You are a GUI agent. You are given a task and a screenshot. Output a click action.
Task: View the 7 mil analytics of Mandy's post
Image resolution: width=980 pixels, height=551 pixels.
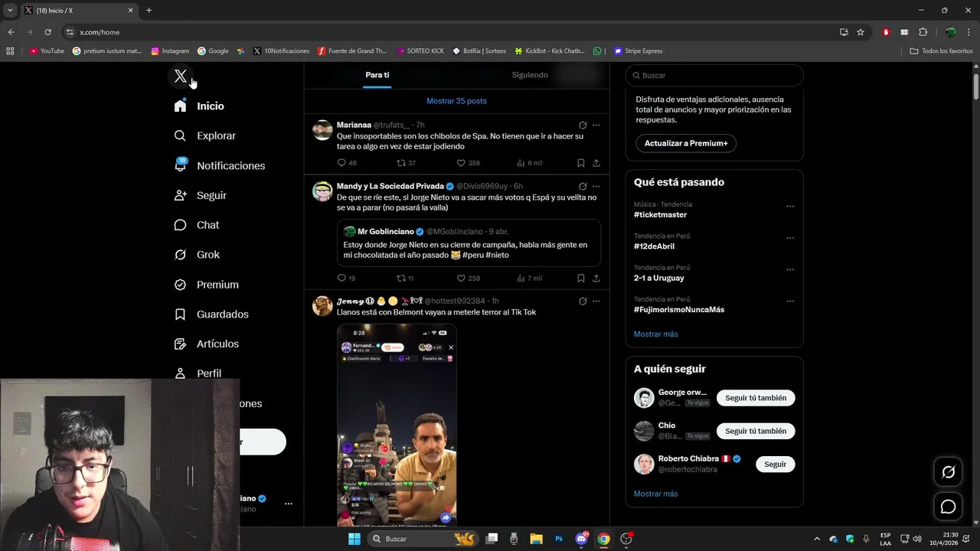click(529, 279)
